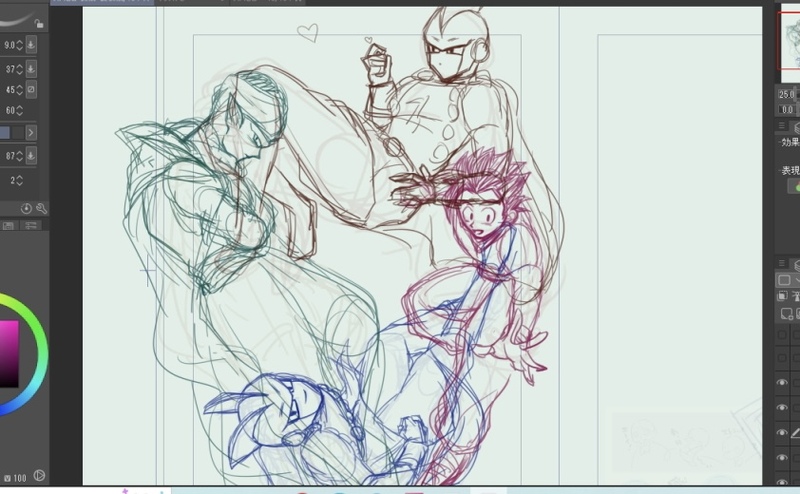The width and height of the screenshot is (800, 494).
Task: Switch to the slider-lines tab icon below tool properties
Action: coord(31,226)
